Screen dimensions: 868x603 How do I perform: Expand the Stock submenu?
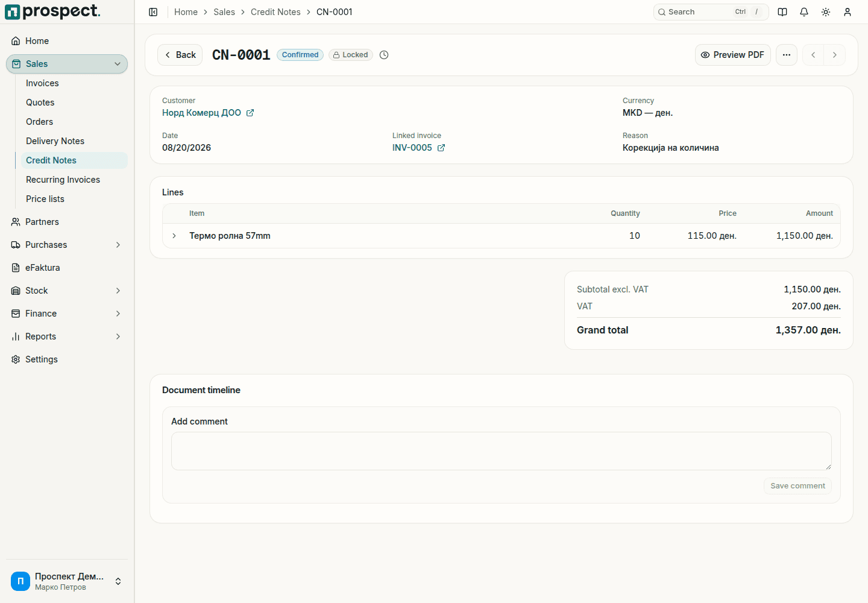(118, 291)
